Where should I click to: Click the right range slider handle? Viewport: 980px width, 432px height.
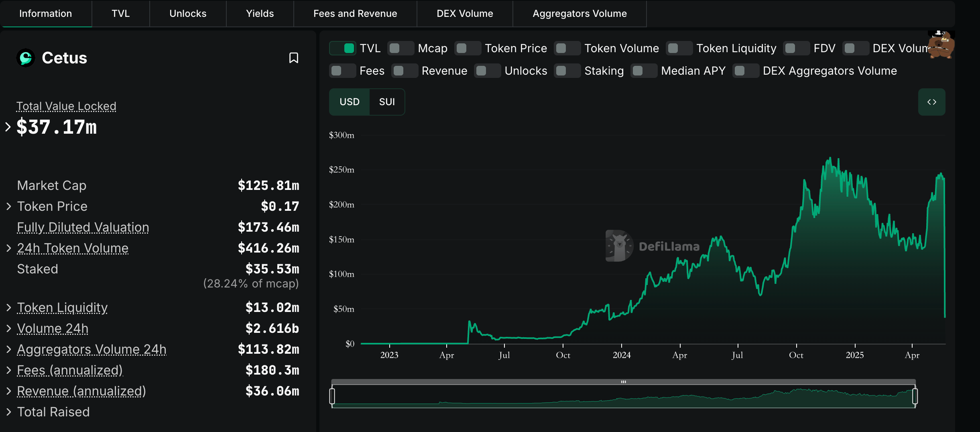(x=915, y=396)
